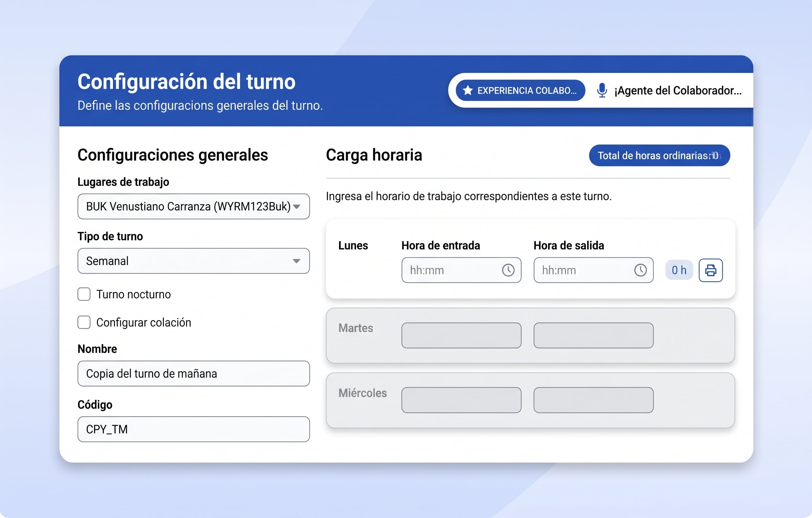The width and height of the screenshot is (812, 518).
Task: Click the Miércoles day label
Action: point(363,393)
